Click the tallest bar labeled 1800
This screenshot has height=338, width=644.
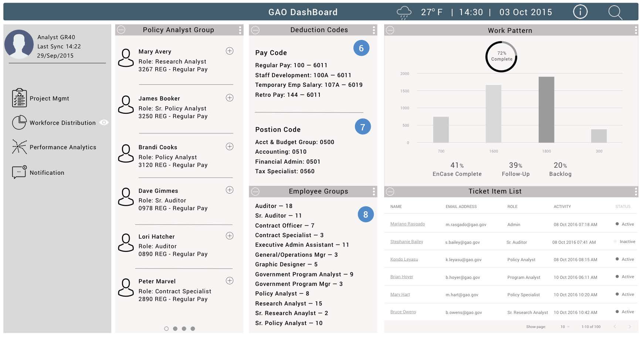[x=546, y=110]
